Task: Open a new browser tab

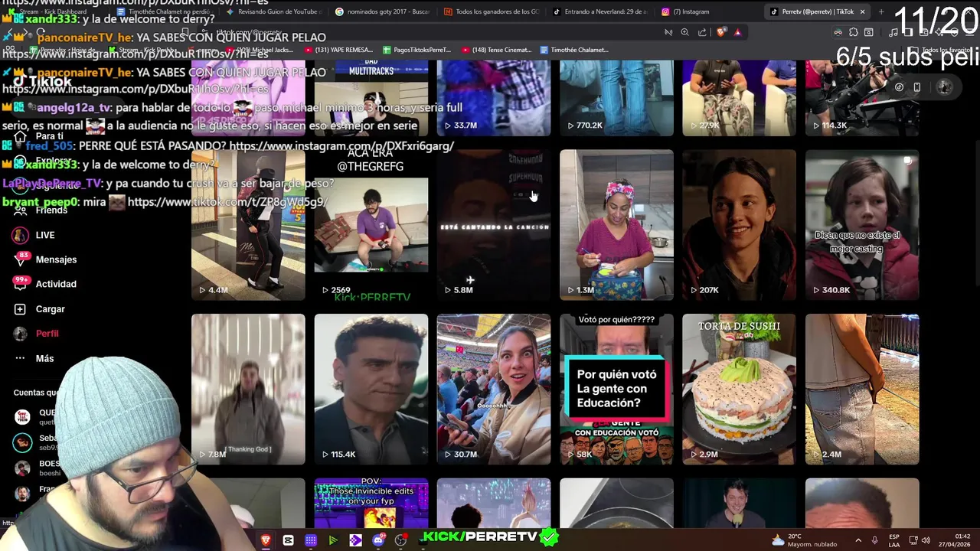Action: tap(880, 11)
